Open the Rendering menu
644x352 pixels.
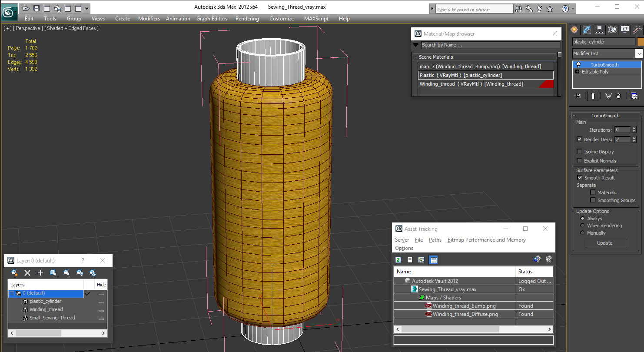tap(247, 19)
